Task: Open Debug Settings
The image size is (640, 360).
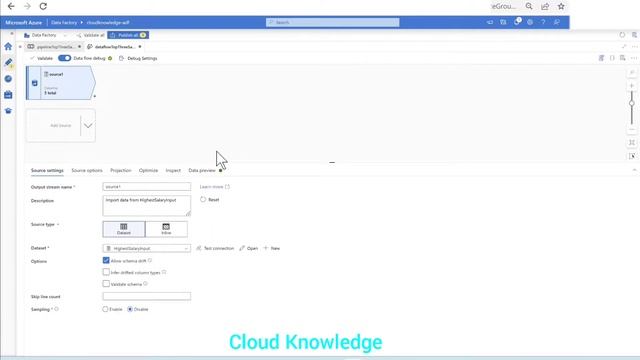Action: coord(138,58)
